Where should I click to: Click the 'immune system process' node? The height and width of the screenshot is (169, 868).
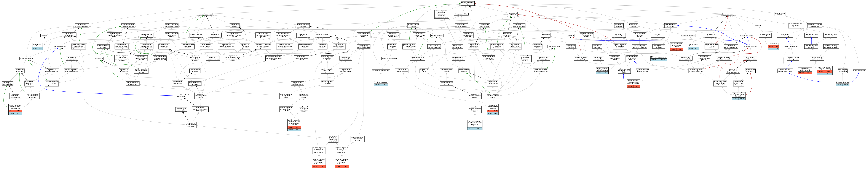(x=413, y=26)
